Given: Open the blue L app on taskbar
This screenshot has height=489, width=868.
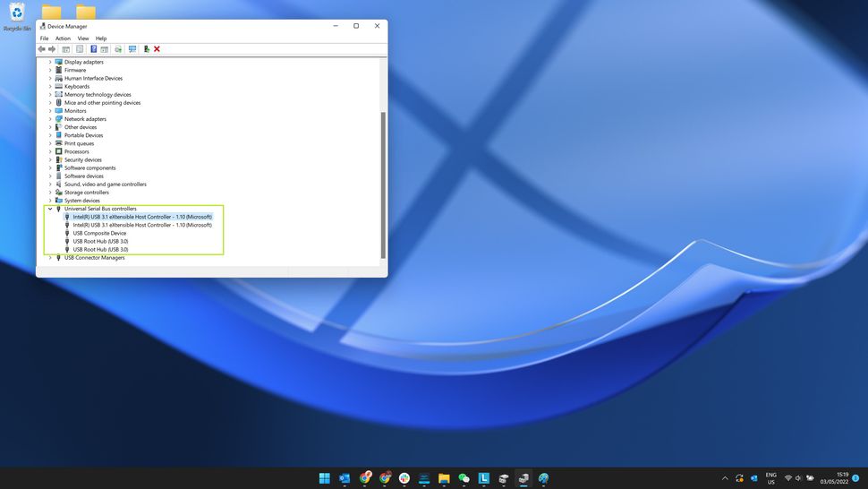Looking at the screenshot, I should (x=484, y=478).
